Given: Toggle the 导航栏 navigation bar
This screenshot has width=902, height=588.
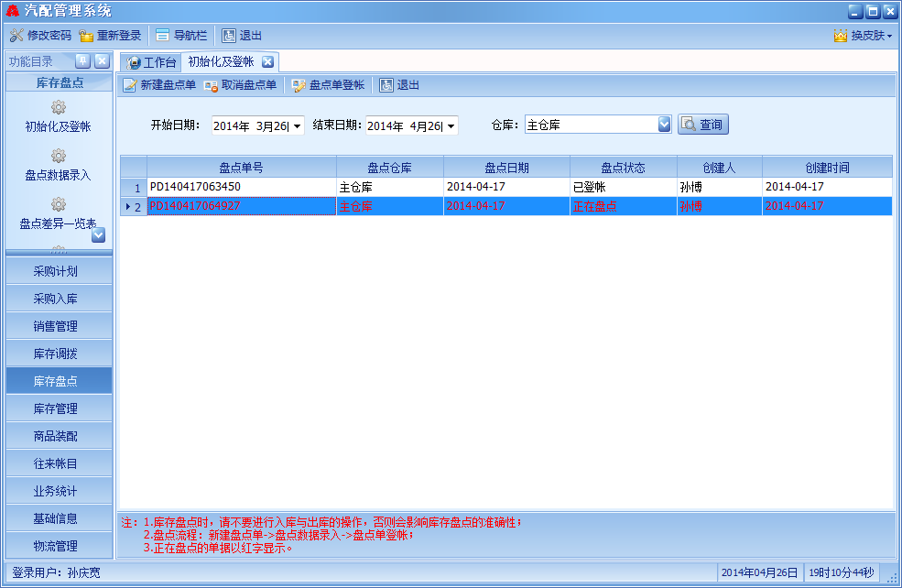Looking at the screenshot, I should (163, 36).
